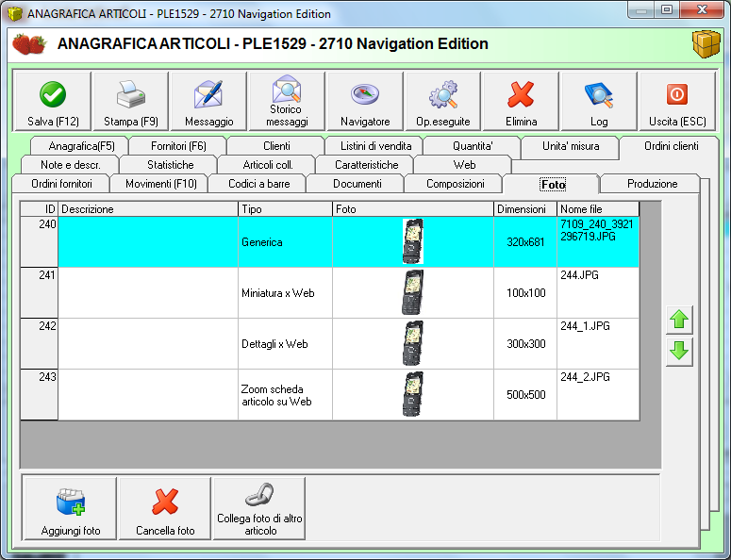731x560 pixels.
Task: Open the Produzione tab
Action: point(652,184)
